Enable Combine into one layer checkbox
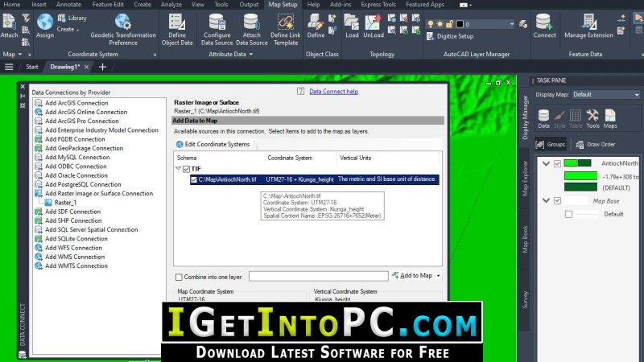Viewport: 644px width, 362px height. pyautogui.click(x=179, y=277)
